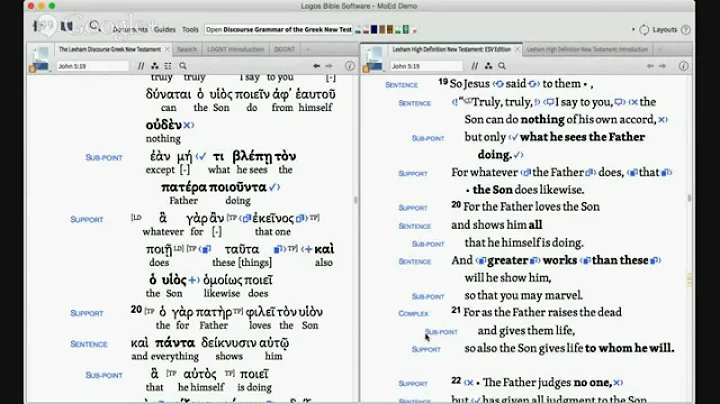Click the Greek word πάντα
This screenshot has width=720, height=404.
tap(175, 342)
